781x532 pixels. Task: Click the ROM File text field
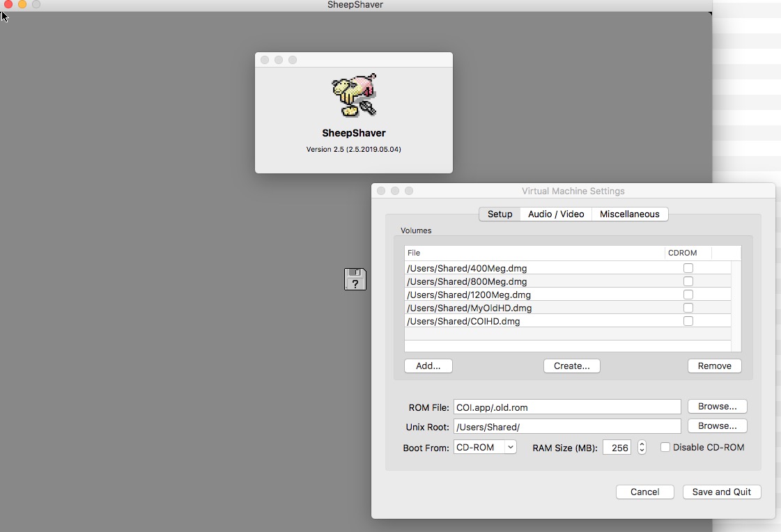coord(567,407)
